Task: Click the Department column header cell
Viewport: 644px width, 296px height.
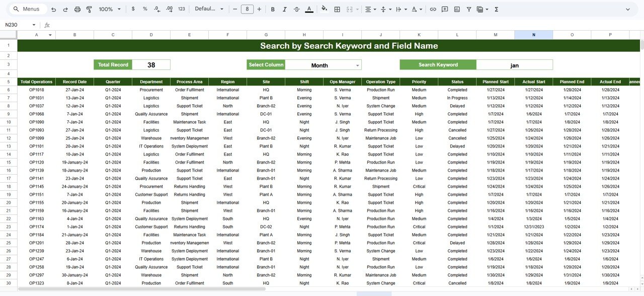Action: (151, 82)
